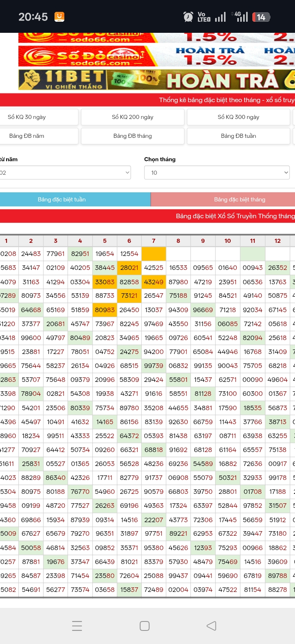Image resolution: width=295 pixels, height=644 pixels.
Task: Tap the green cell 18535
Action: pyautogui.click(x=252, y=408)
